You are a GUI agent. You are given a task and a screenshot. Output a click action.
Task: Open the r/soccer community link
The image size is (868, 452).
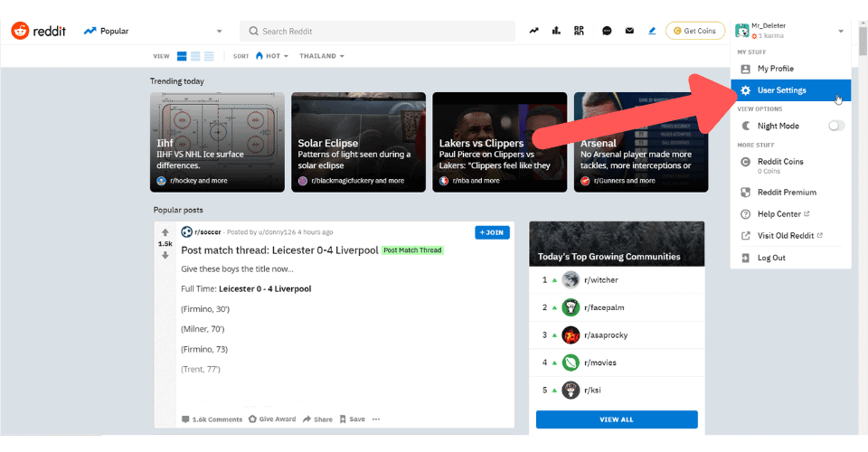click(208, 232)
